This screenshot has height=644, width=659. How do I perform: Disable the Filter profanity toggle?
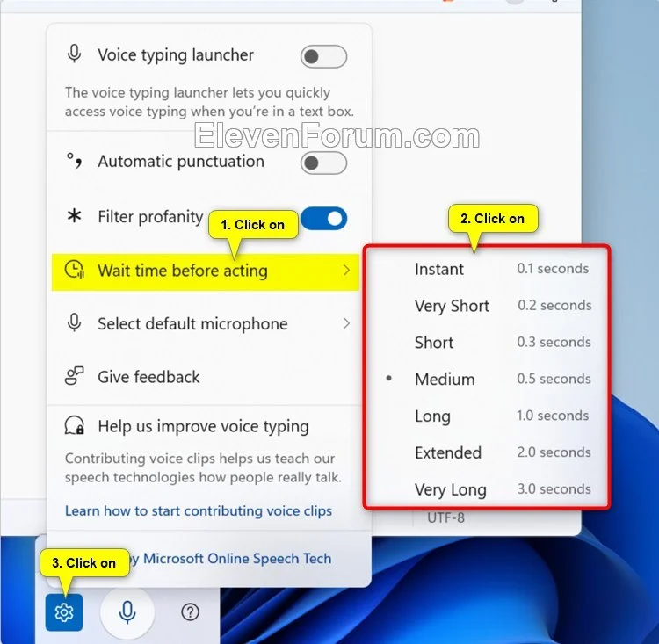pos(323,219)
